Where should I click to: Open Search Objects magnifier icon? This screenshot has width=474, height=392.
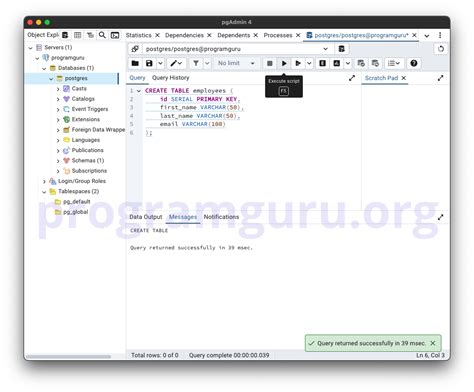coord(102,35)
